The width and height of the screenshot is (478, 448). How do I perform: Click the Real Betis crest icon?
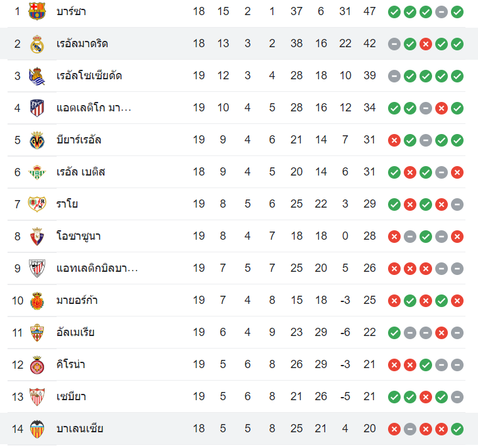(x=37, y=172)
